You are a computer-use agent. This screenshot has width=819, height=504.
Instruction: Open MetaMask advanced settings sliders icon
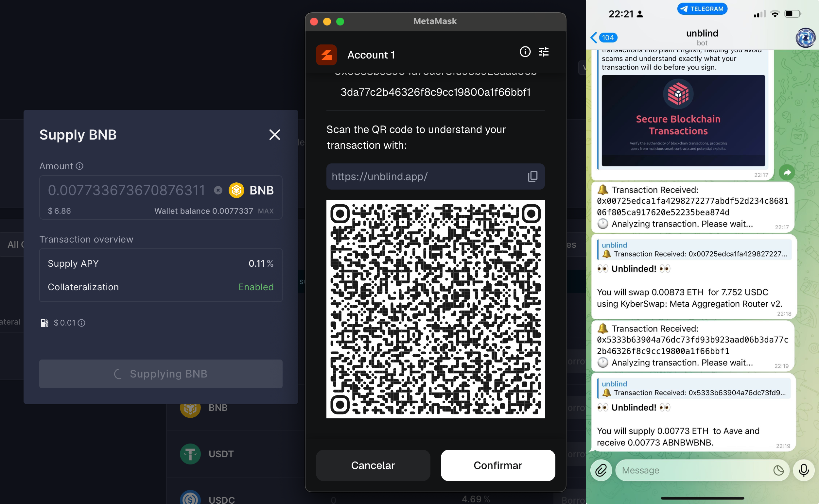tap(543, 52)
